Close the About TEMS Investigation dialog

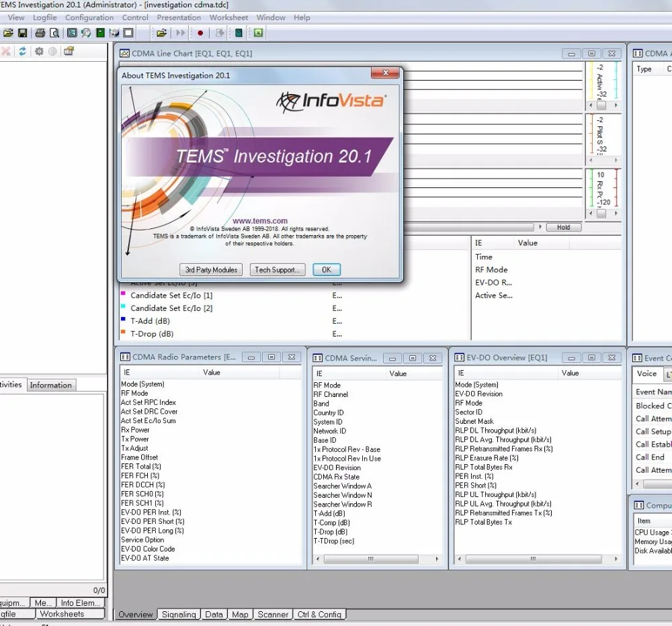pos(385,73)
